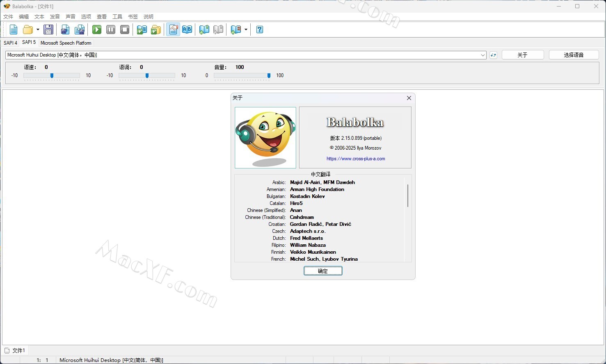The height and width of the screenshot is (364, 606).
Task: Add a bookmark with the book-plus icon
Action: pos(204,30)
